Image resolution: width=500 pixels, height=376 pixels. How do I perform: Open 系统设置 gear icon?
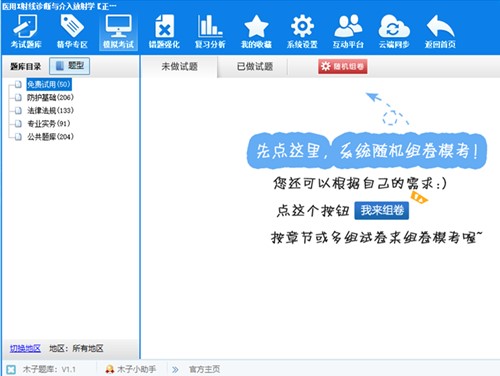(x=302, y=32)
